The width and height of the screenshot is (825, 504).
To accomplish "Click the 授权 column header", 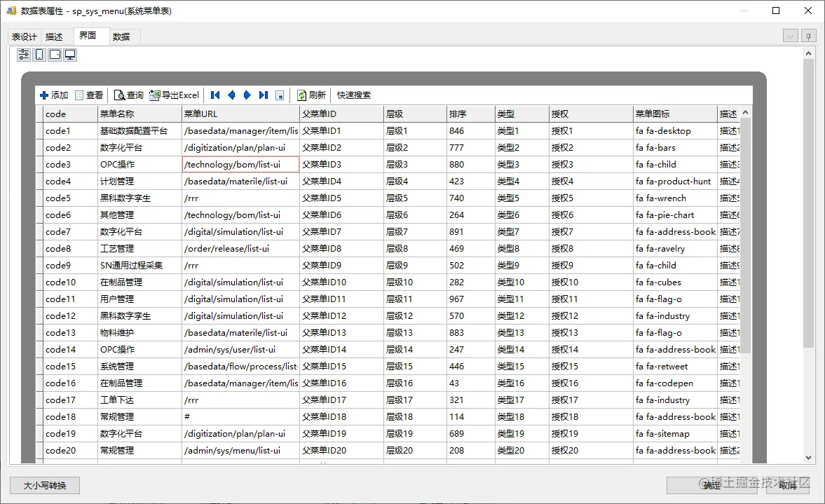I will pos(592,114).
